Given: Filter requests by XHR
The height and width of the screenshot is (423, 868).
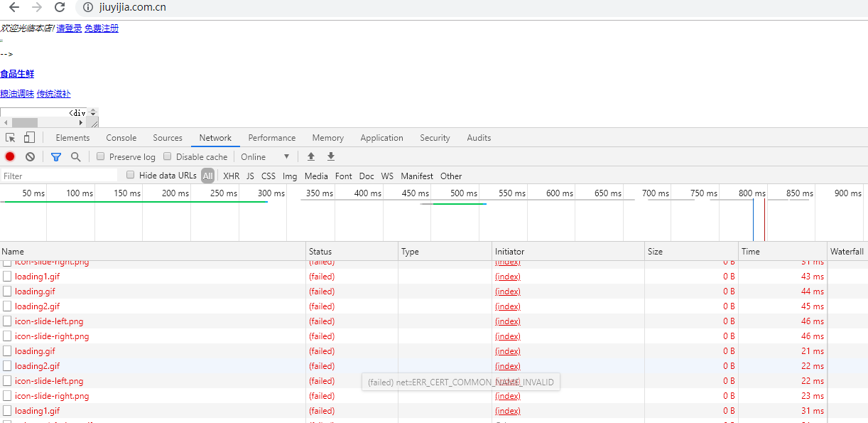Looking at the screenshot, I should [231, 176].
